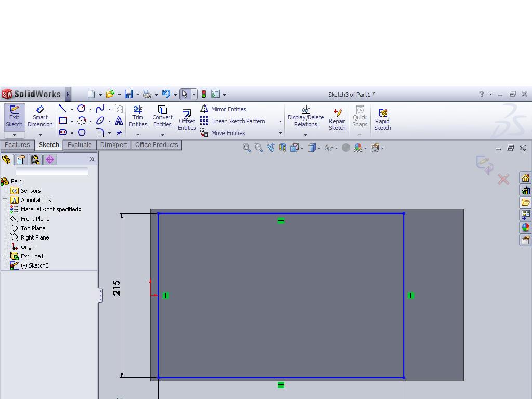Viewport: 532px width, 399px height.
Task: Switch to the Sketch tab
Action: click(x=49, y=145)
